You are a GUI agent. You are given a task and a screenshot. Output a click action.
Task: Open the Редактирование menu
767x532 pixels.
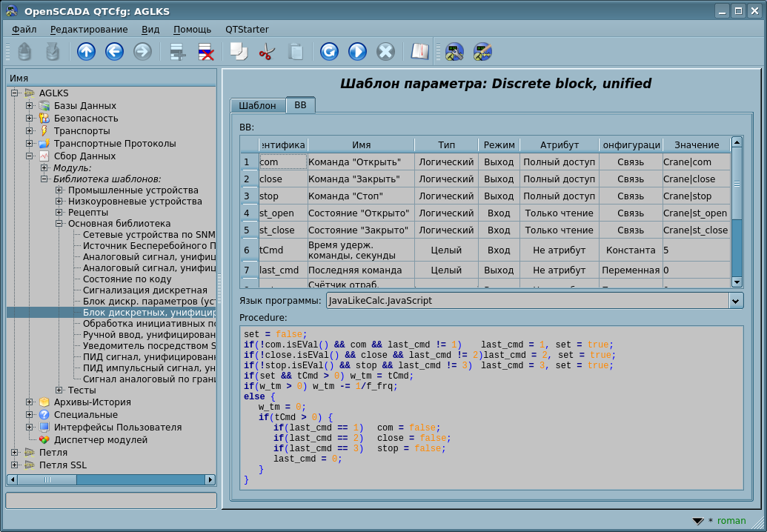(89, 30)
